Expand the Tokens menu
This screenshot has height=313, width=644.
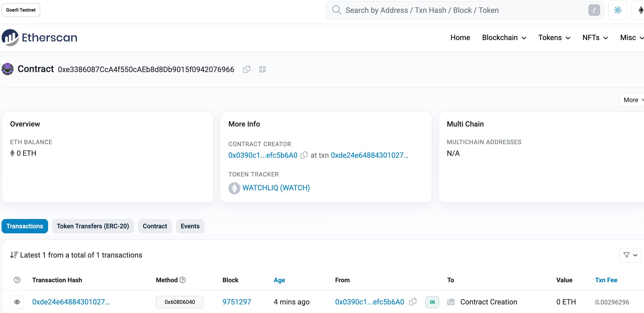(554, 38)
